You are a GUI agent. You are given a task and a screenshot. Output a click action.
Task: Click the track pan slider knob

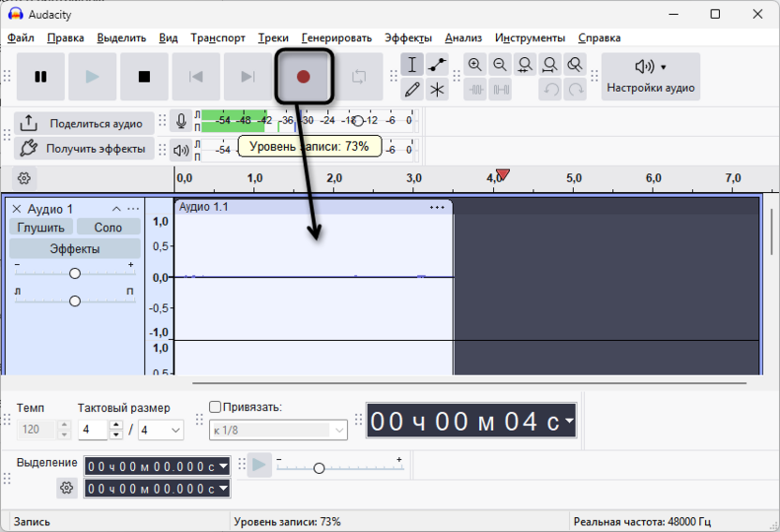click(x=75, y=301)
